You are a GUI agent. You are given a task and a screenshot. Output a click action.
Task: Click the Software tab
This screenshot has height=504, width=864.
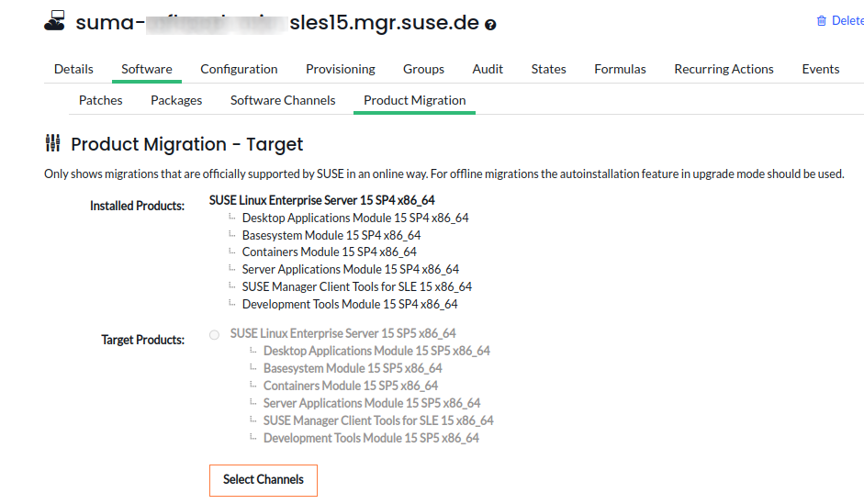147,69
